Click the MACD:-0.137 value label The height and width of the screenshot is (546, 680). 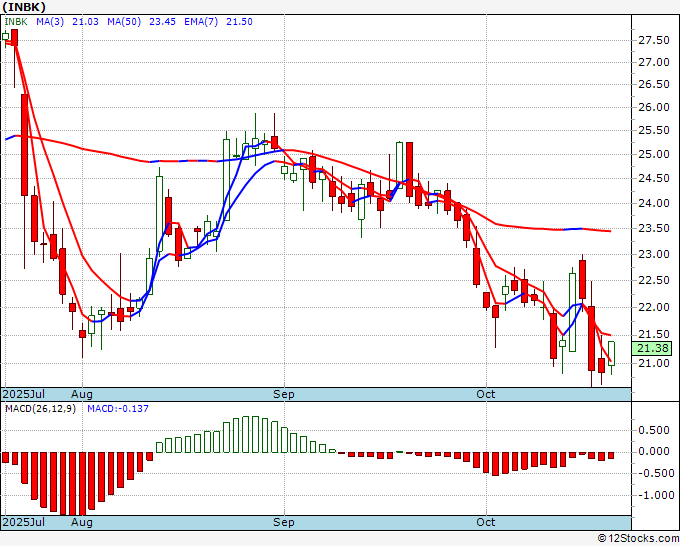[118, 409]
